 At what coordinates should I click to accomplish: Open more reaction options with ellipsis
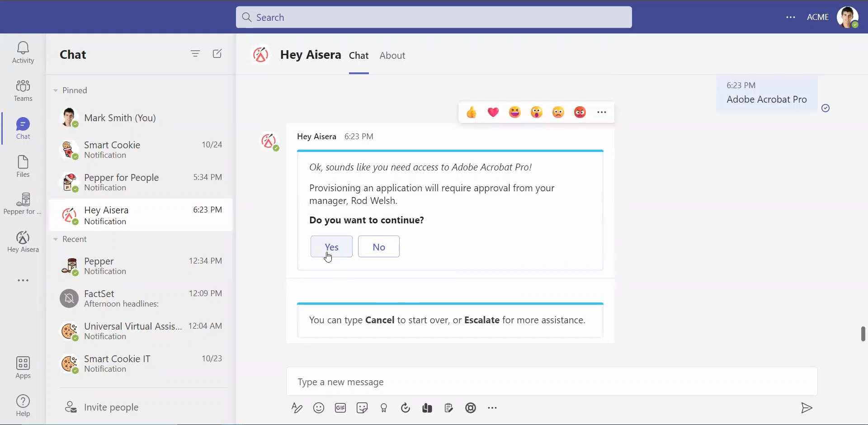[602, 112]
